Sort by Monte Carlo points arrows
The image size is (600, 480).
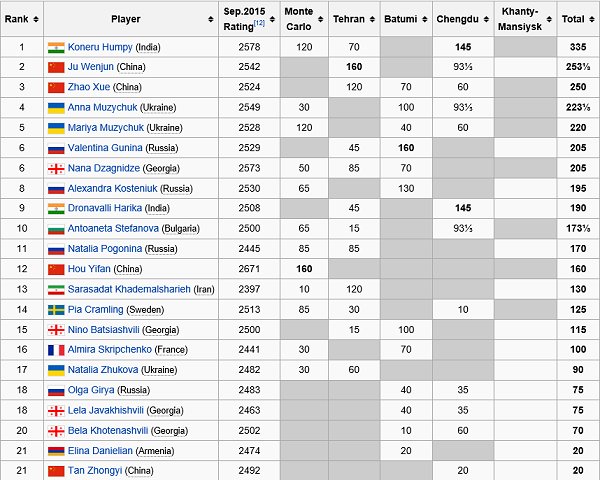321,19
